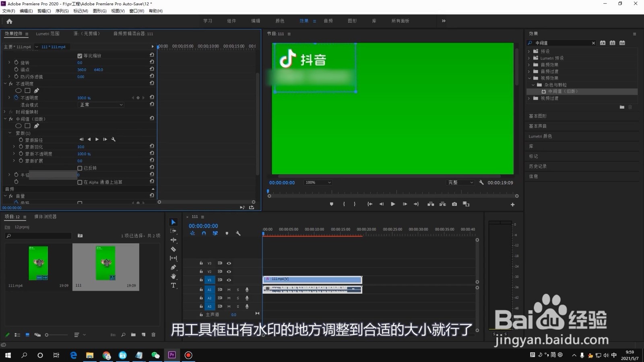Toggle 等比缩放 checkbox

click(x=80, y=56)
